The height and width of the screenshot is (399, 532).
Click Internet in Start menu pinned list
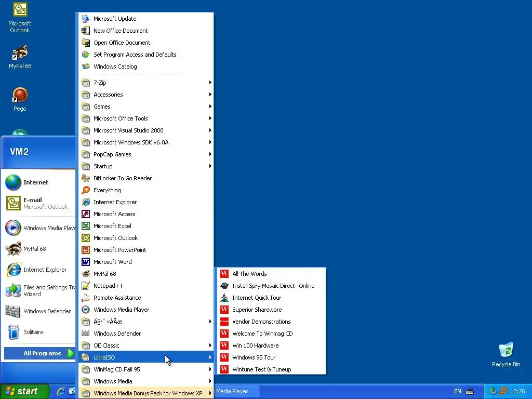[39, 182]
